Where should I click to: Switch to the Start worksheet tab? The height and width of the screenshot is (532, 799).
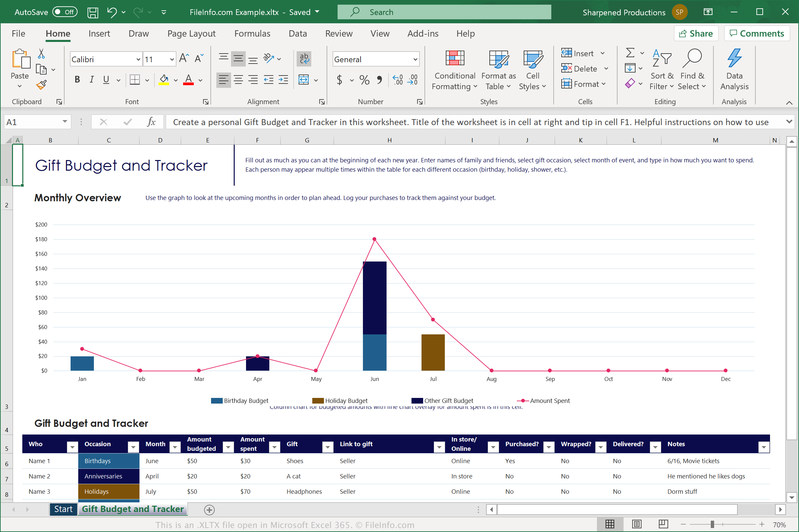click(x=64, y=509)
